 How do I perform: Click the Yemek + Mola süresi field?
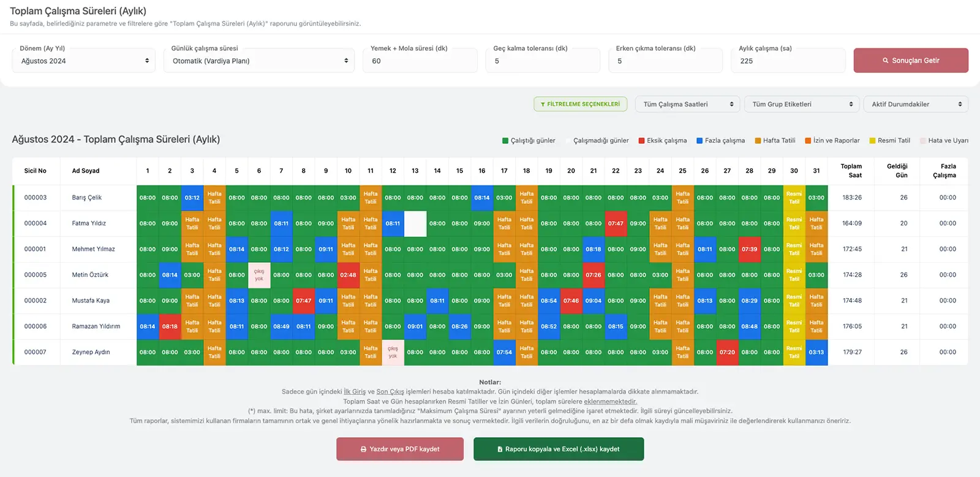tap(420, 61)
